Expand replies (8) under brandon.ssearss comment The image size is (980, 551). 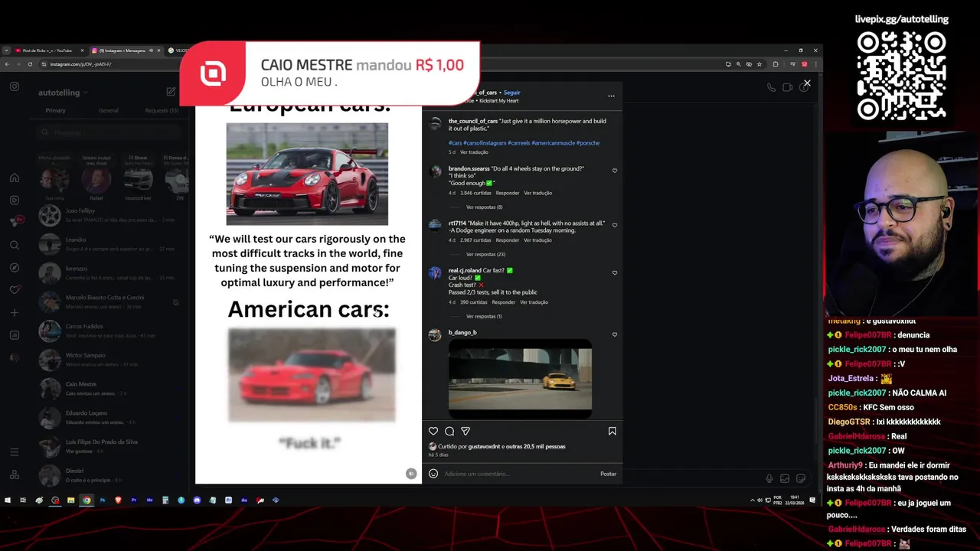pos(484,207)
